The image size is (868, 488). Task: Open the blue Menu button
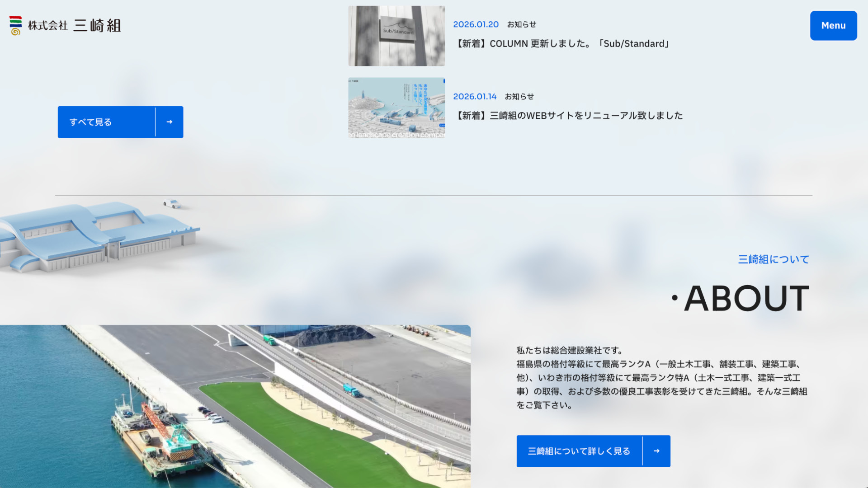point(833,26)
